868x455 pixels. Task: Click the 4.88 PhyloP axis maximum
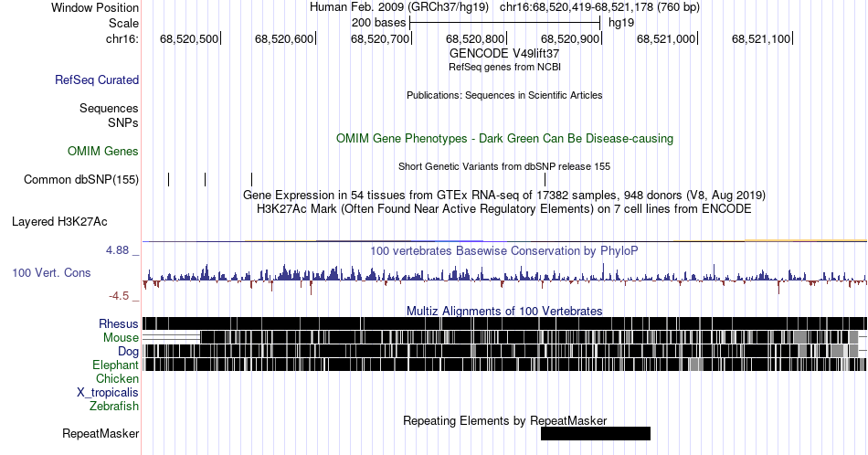pos(117,250)
